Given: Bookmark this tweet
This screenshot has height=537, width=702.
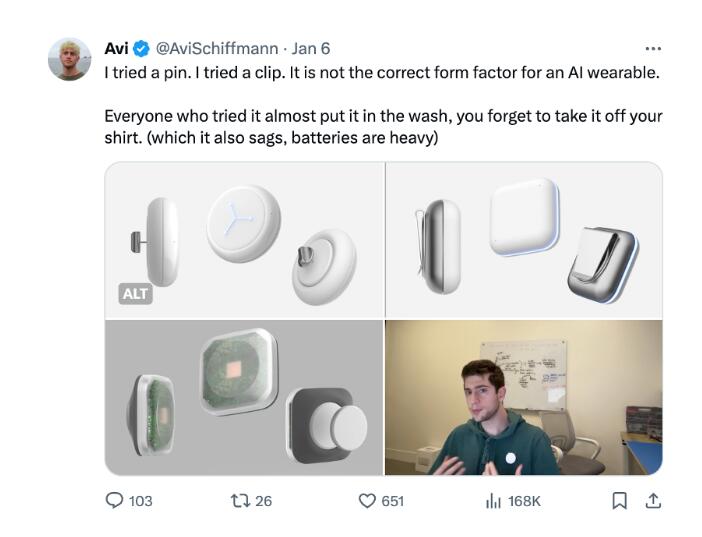Looking at the screenshot, I should (x=620, y=500).
